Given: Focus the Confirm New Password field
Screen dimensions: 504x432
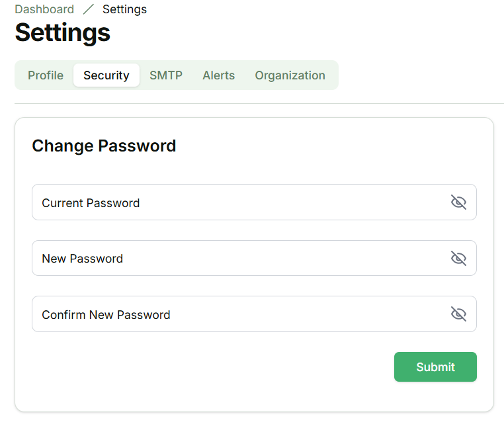Looking at the screenshot, I should (238, 314).
